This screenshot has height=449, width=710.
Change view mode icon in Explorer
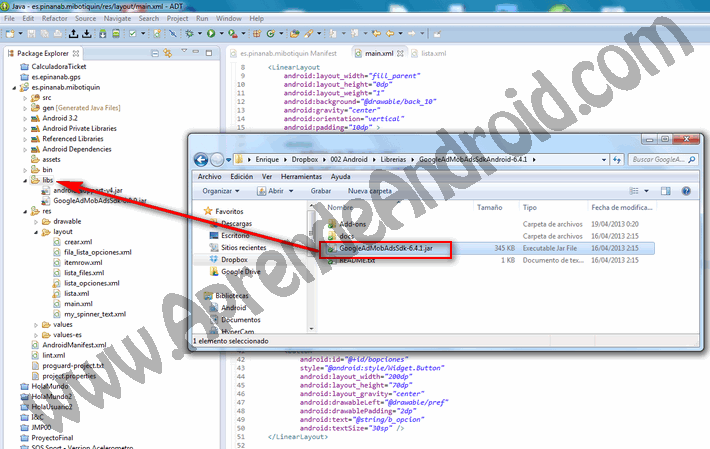coord(634,191)
